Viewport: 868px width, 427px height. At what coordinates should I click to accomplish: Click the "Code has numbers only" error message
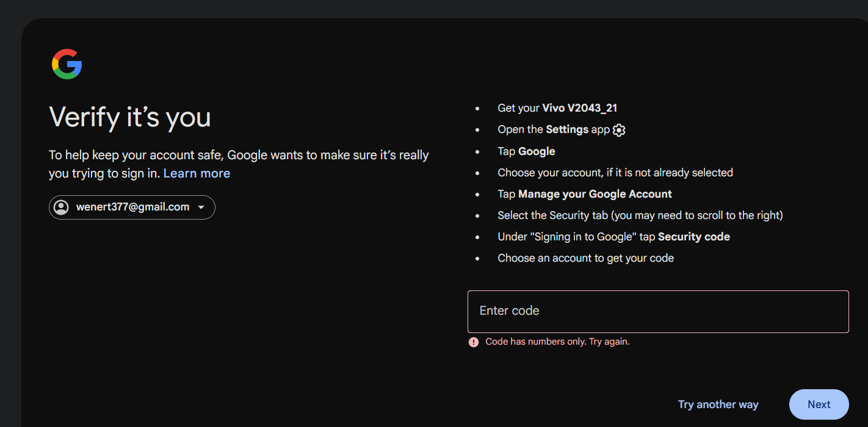tap(557, 342)
